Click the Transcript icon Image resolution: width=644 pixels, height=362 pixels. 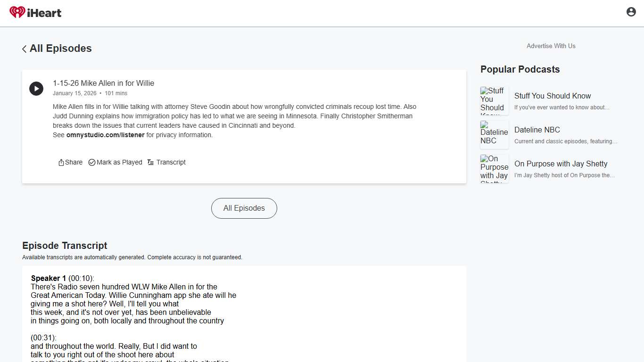click(x=150, y=163)
